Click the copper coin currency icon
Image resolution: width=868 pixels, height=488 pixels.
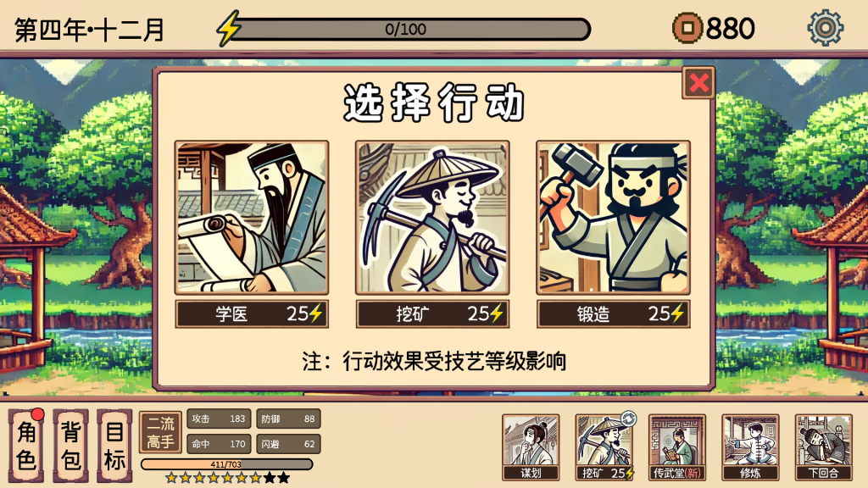click(x=687, y=28)
